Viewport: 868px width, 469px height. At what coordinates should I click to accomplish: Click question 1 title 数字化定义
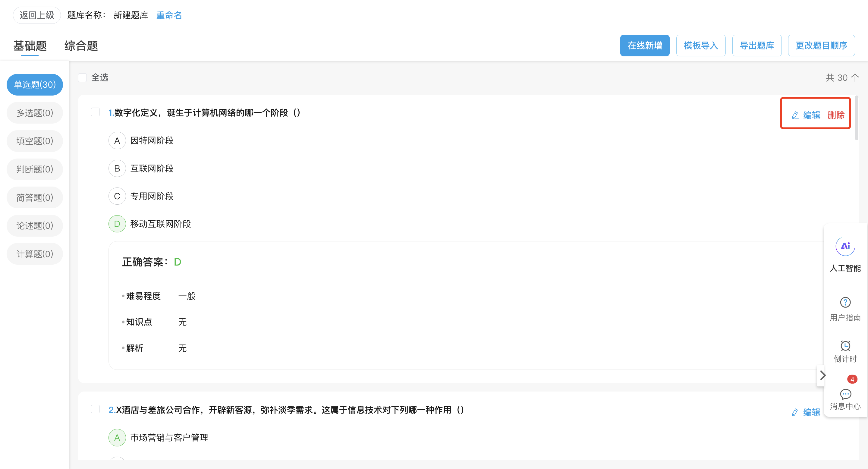204,112
